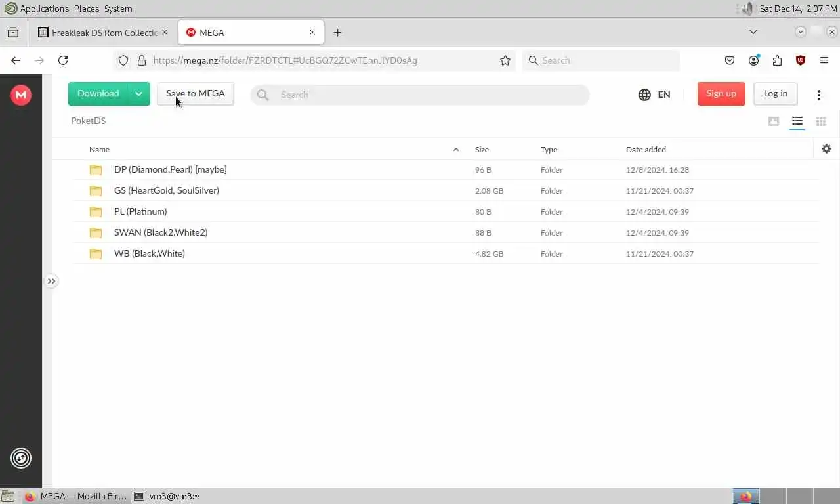Open a new browser tab
The height and width of the screenshot is (504, 840).
(337, 33)
